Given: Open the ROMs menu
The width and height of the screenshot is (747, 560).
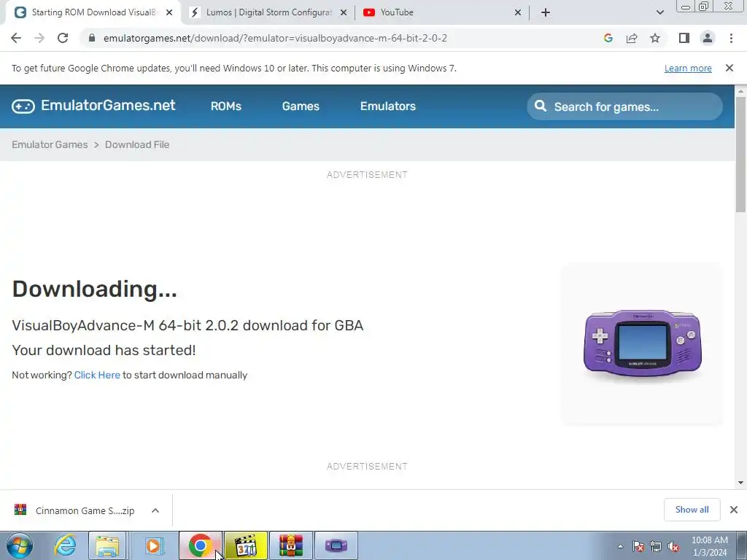Looking at the screenshot, I should pyautogui.click(x=226, y=106).
